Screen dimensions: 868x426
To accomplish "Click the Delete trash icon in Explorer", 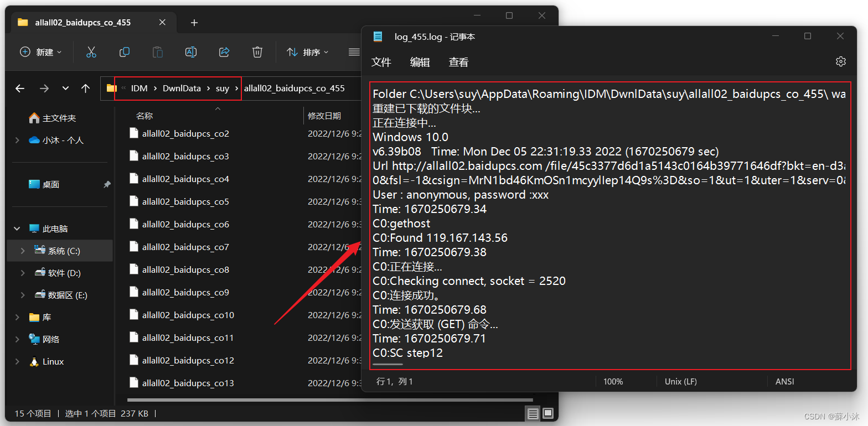I will 257,52.
